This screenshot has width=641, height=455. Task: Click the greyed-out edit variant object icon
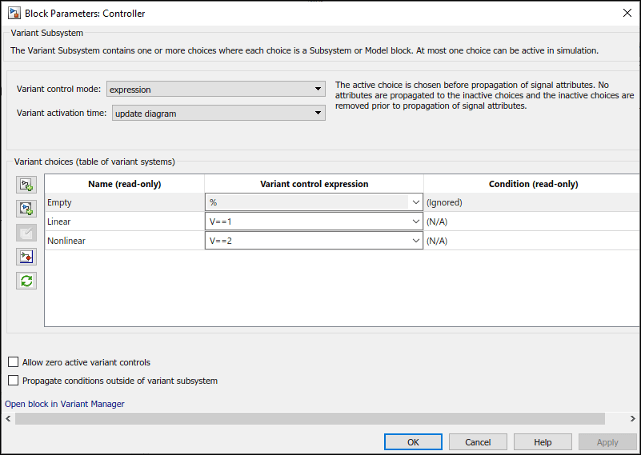coord(27,233)
